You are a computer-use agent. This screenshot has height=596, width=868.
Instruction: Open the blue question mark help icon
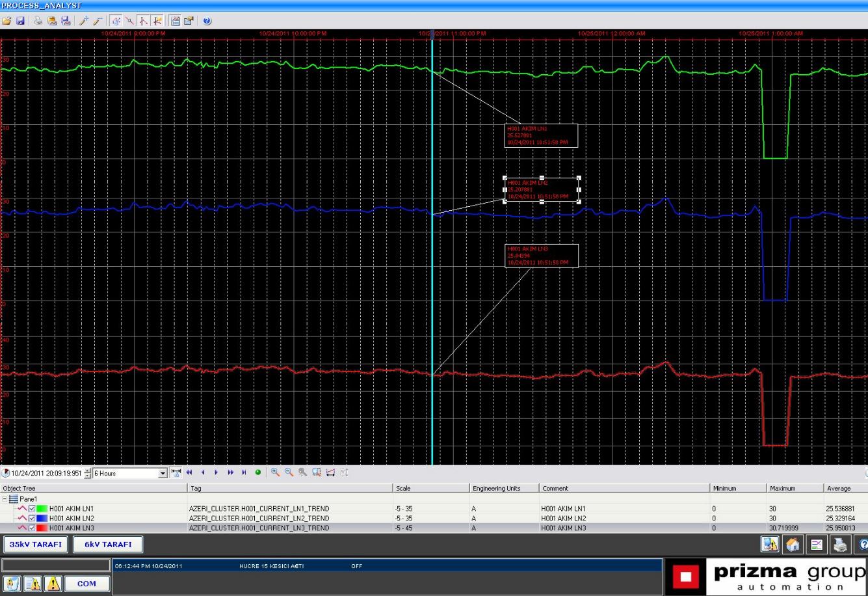tap(207, 21)
